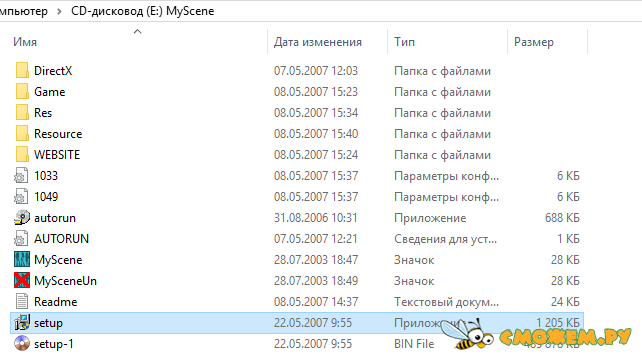642x361 pixels.
Task: Select the MyScene file name
Action: (58, 260)
